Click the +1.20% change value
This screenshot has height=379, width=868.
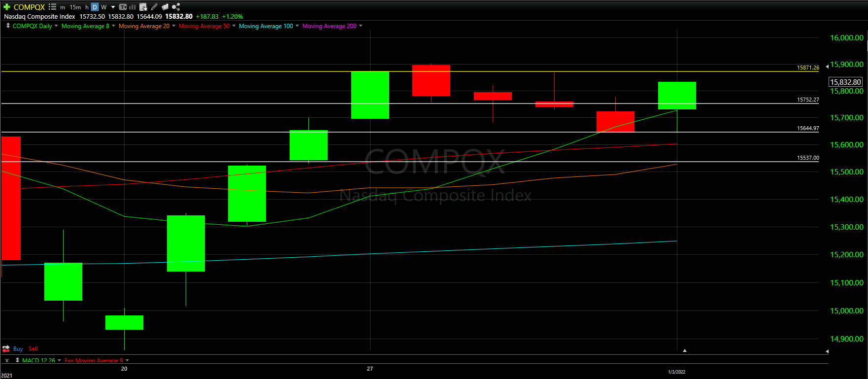(233, 16)
